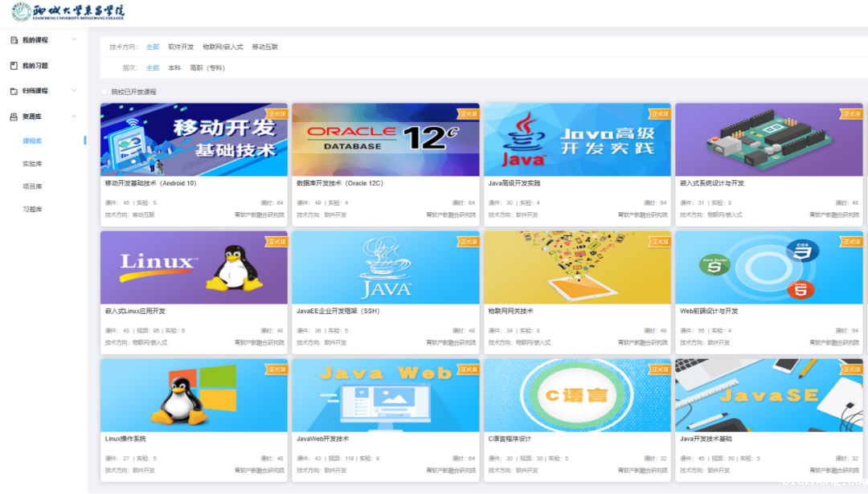Screen dimensions: 868x494
Task: Click the 我的习题 sidebar icon
Action: [x=14, y=66]
